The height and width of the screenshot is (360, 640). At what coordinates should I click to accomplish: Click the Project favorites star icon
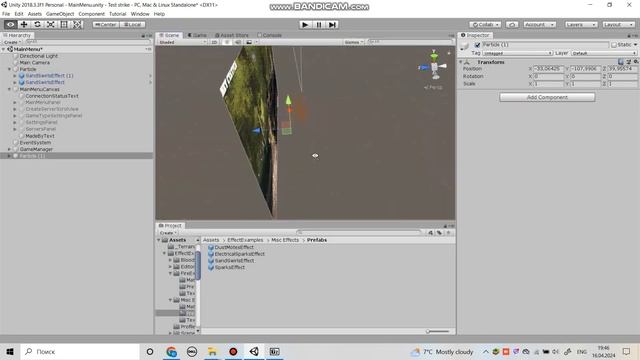point(449,233)
